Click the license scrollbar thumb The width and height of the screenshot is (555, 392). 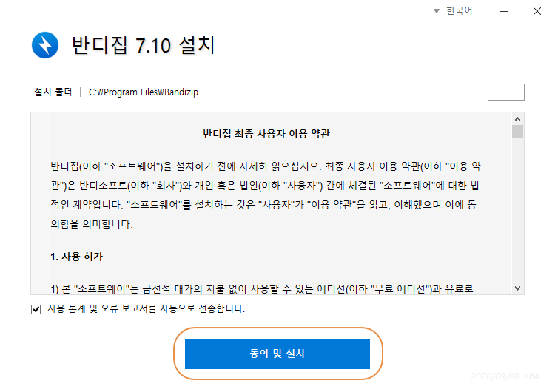pos(517,131)
